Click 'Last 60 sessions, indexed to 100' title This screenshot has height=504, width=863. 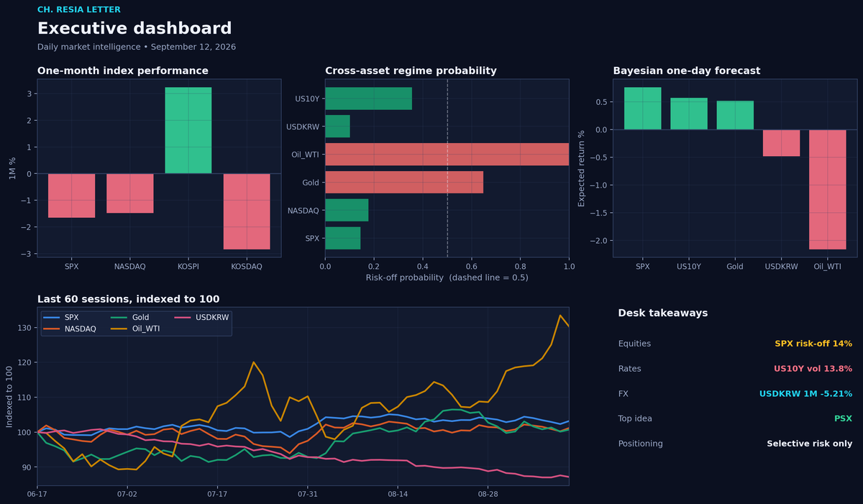[x=129, y=299]
